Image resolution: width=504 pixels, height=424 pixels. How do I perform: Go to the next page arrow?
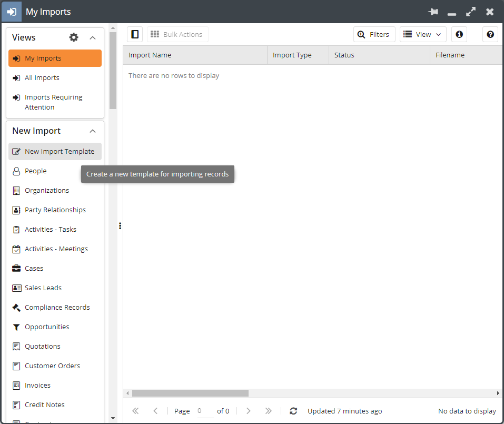click(x=249, y=411)
